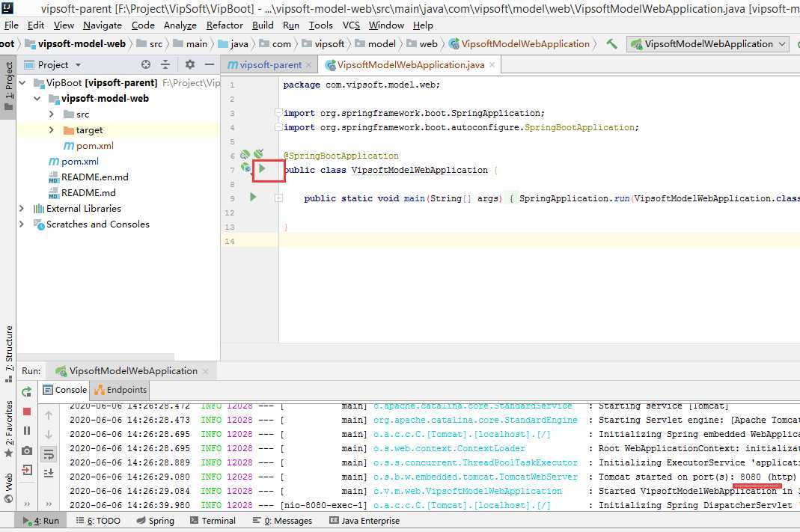Close the VipsoftModelWebApplication.java tab
Viewport: 800px width, 532px height.
492,65
